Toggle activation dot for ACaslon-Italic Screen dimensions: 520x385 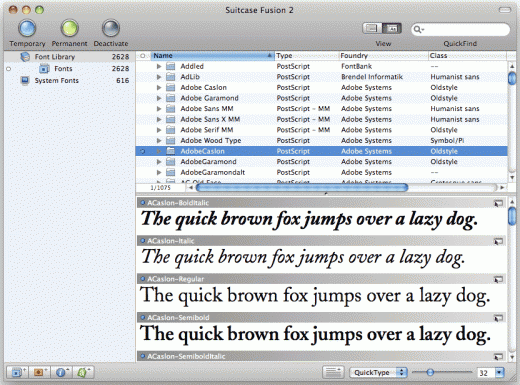pos(143,240)
